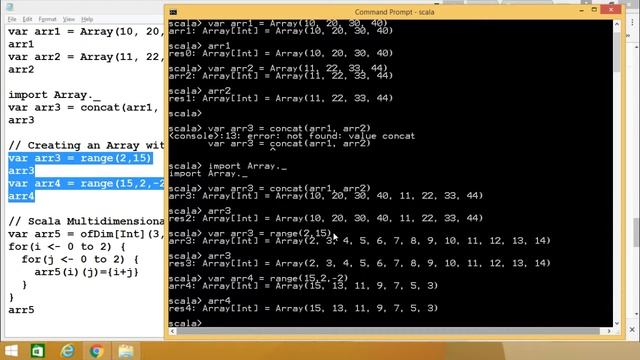This screenshot has height=360, width=640.
Task: Open the File menu in Notepad
Action: [x=12, y=19]
